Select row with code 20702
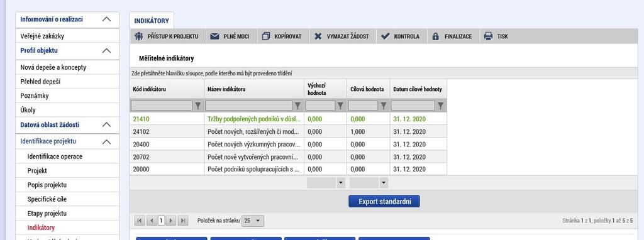This screenshot has height=240, width=644. [288, 156]
